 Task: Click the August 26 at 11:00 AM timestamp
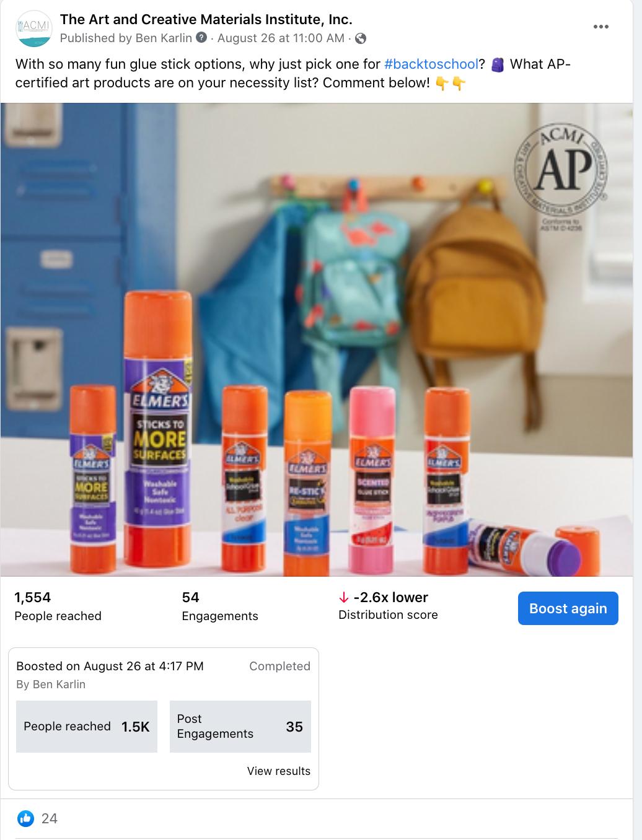281,38
